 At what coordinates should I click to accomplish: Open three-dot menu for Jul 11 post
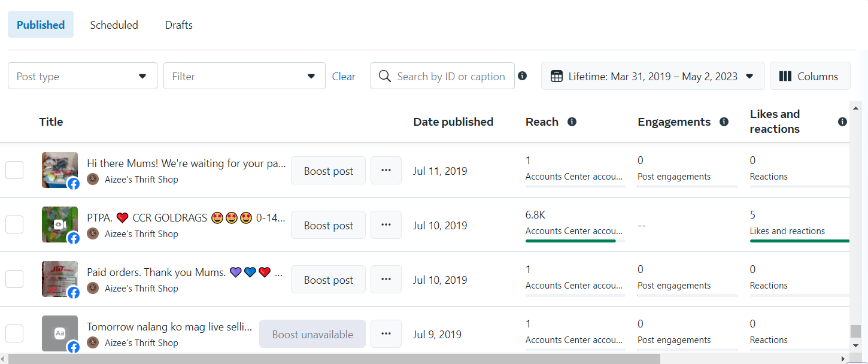click(386, 171)
